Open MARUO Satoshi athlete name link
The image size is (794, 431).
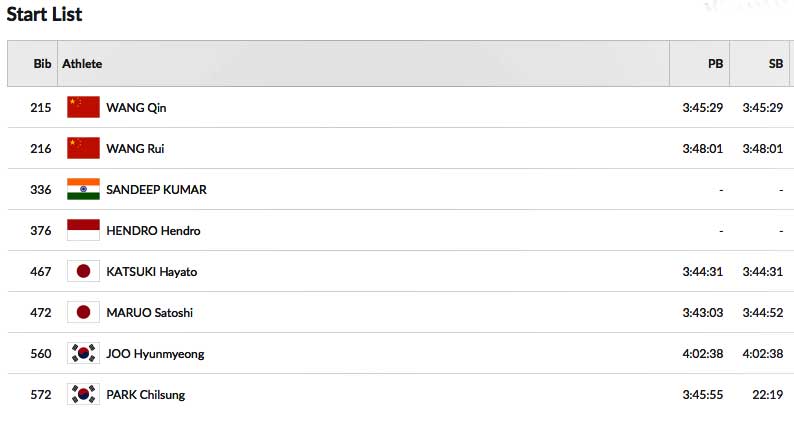[149, 312]
